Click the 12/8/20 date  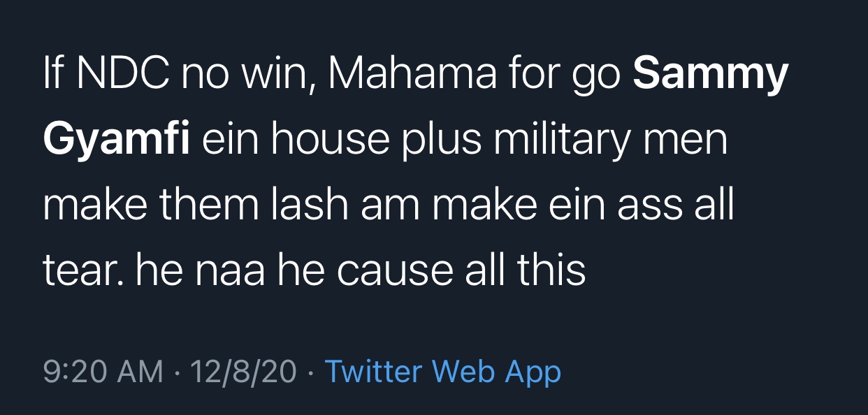(243, 372)
